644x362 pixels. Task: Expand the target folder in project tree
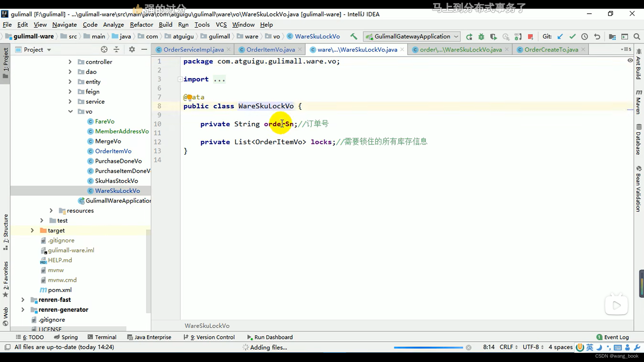tap(32, 230)
